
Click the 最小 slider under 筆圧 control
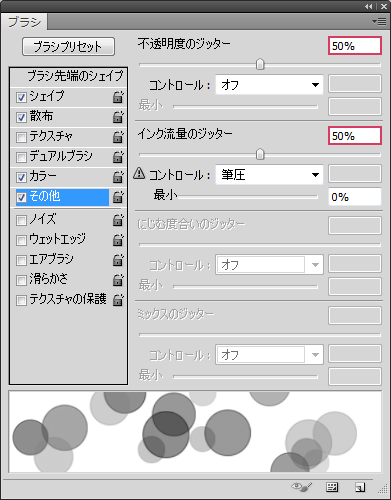(x=247, y=197)
